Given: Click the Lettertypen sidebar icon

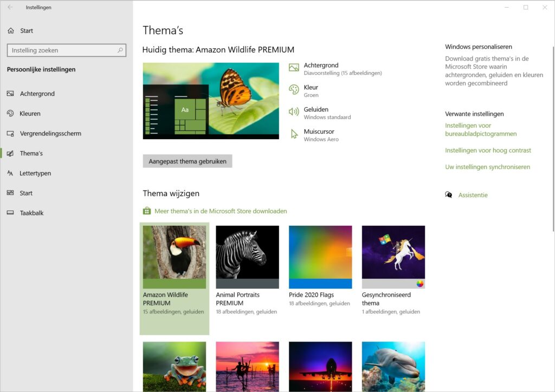Looking at the screenshot, I should [10, 173].
